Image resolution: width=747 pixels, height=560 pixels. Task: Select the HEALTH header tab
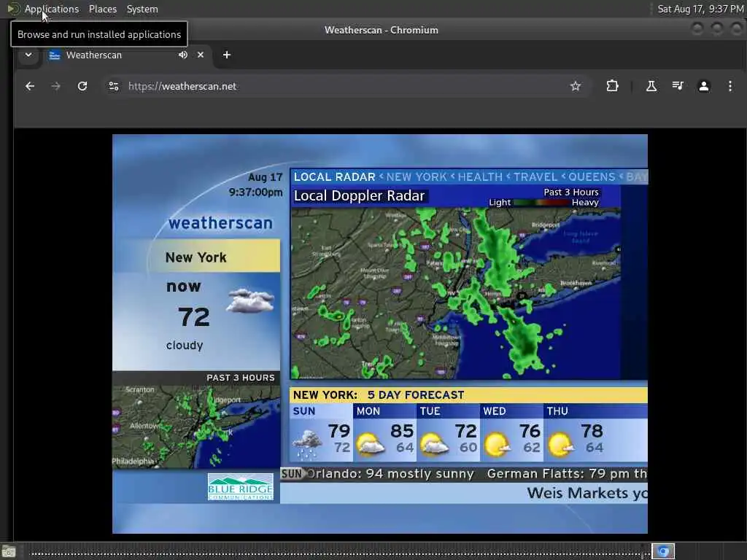pos(480,176)
